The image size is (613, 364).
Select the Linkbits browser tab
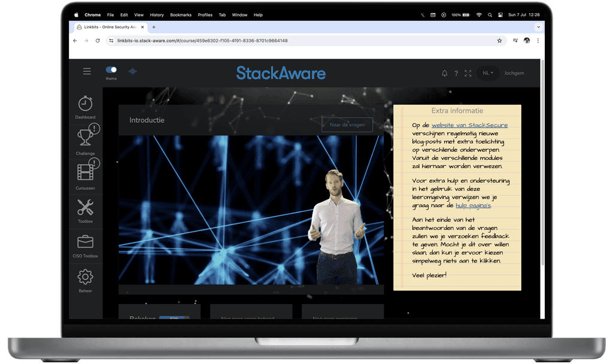pyautogui.click(x=110, y=27)
